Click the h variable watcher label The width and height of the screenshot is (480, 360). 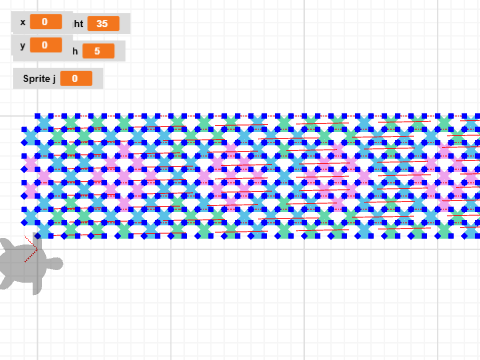click(x=75, y=51)
